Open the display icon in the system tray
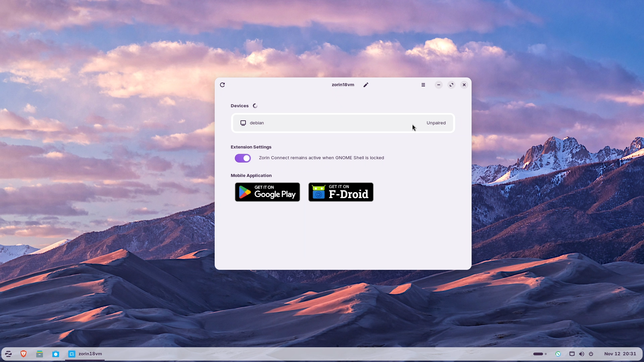 572,354
